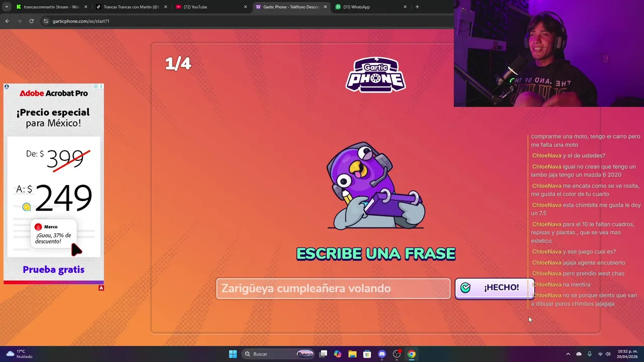The height and width of the screenshot is (362, 644).
Task: Open the site information icon in address bar
Action: (x=46, y=21)
